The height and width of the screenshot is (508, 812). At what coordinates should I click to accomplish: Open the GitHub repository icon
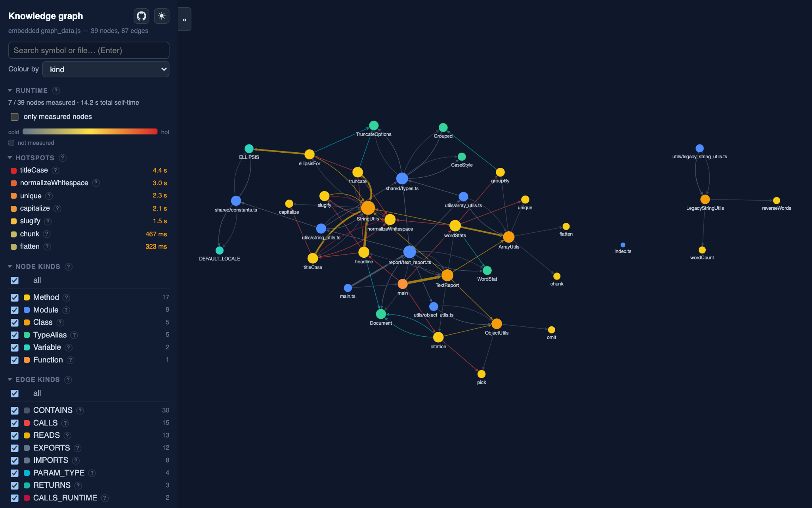pyautogui.click(x=141, y=16)
